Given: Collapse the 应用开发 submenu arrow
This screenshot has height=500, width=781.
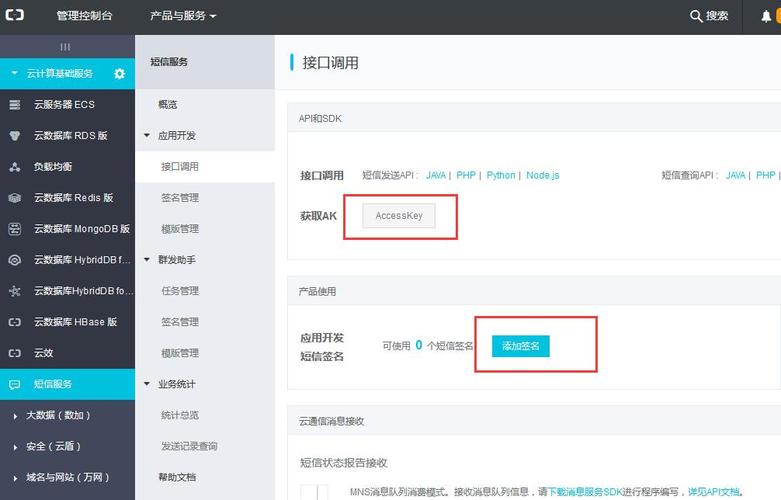Looking at the screenshot, I should (x=147, y=135).
